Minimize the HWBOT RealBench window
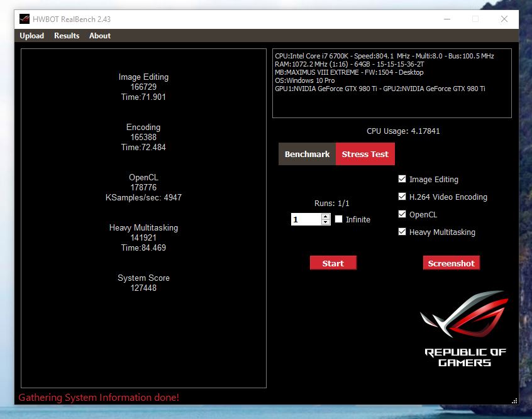Image resolution: width=532 pixels, height=419 pixels. coord(447,19)
